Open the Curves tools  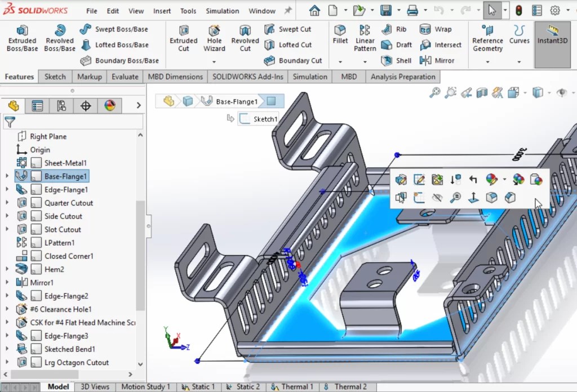tap(519, 34)
